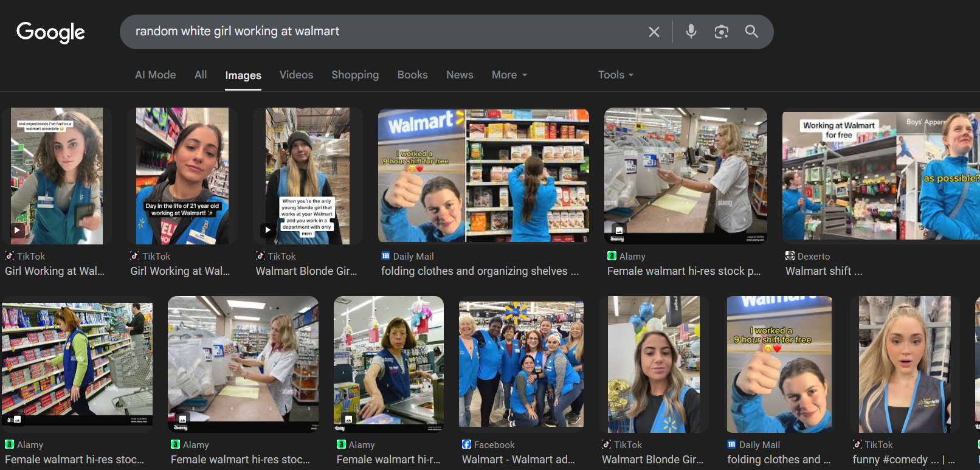This screenshot has width=980, height=470.
Task: Open Alamy cashier at register thumbnail
Action: [x=389, y=364]
